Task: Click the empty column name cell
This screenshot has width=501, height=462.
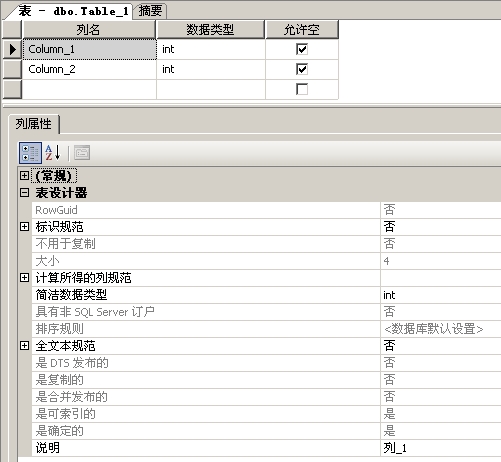Action: coord(89,89)
